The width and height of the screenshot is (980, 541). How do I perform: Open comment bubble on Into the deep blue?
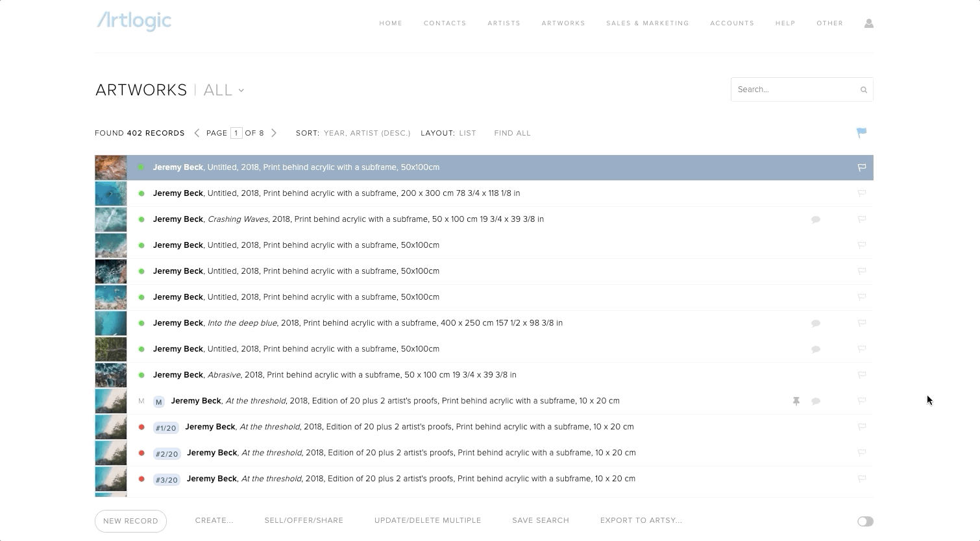coord(816,323)
